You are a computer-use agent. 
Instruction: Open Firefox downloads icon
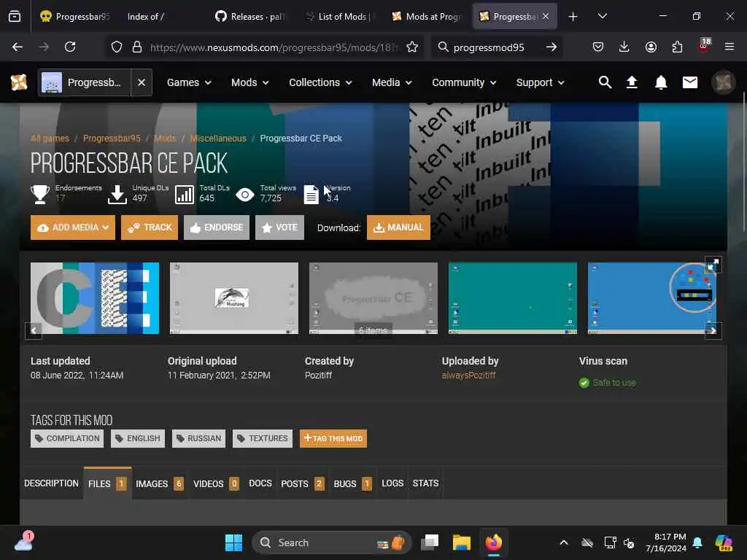point(624,47)
